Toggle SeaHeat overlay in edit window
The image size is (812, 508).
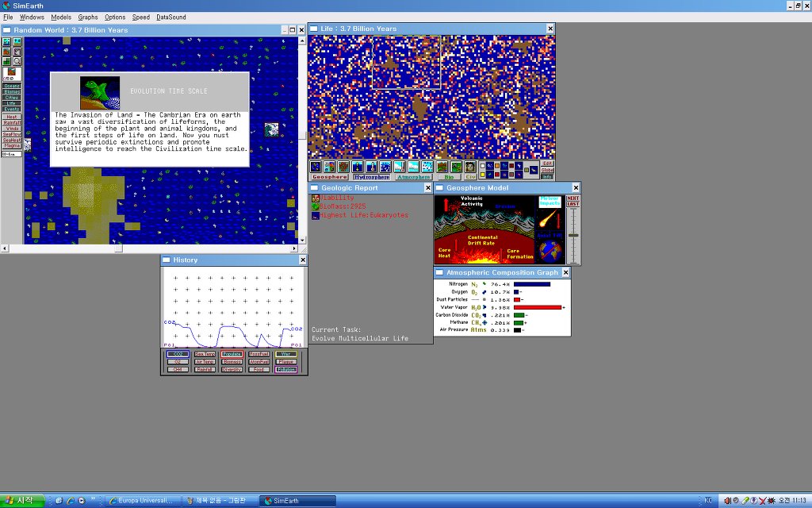tap(12, 140)
